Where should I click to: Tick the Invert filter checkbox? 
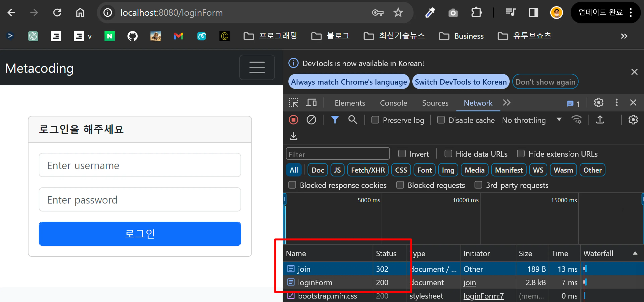point(402,153)
